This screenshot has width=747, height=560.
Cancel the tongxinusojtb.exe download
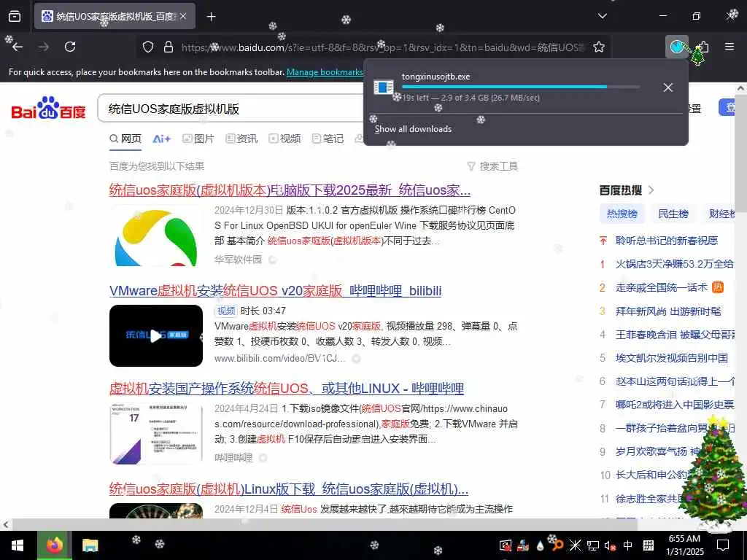[x=668, y=87]
